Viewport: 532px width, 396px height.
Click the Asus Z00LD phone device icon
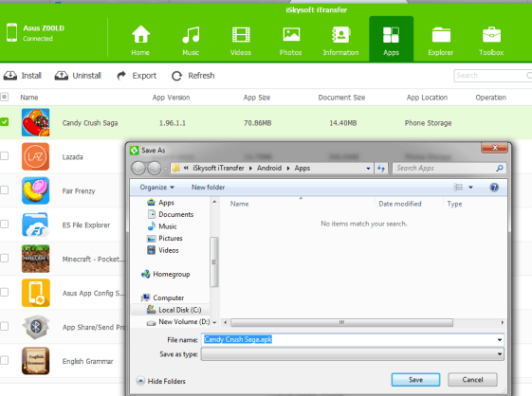click(12, 32)
